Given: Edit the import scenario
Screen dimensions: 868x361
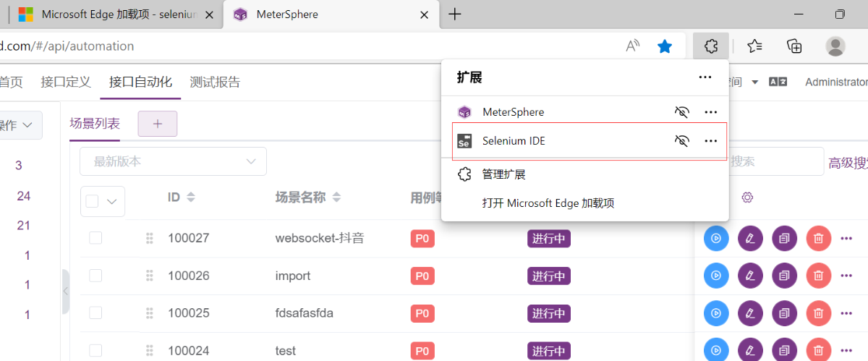Looking at the screenshot, I should [x=750, y=276].
